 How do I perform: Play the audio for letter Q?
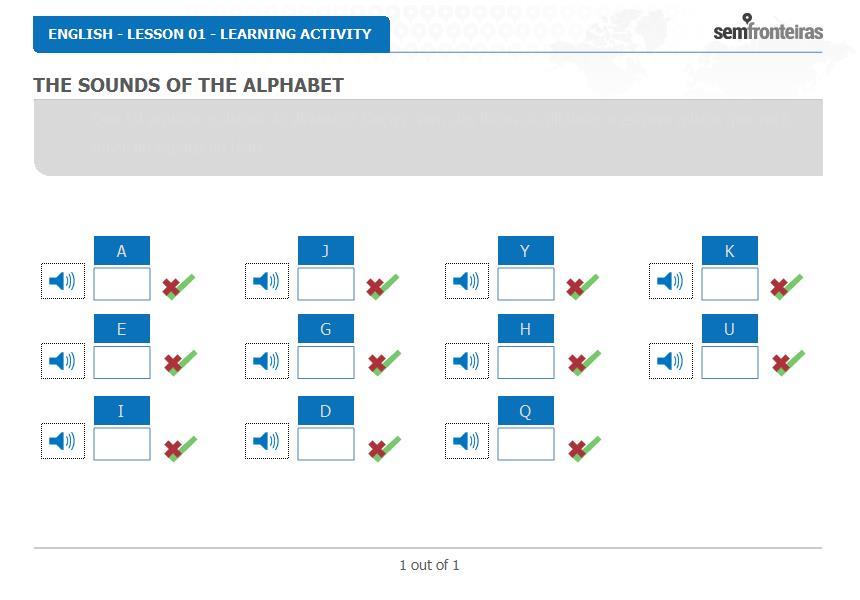click(x=467, y=441)
